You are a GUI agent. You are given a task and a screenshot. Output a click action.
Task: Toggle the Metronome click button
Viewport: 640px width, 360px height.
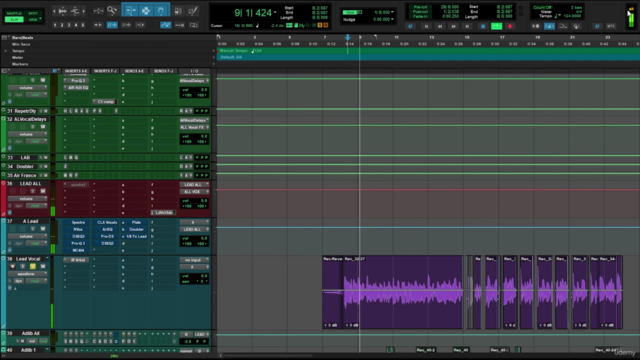[549, 26]
